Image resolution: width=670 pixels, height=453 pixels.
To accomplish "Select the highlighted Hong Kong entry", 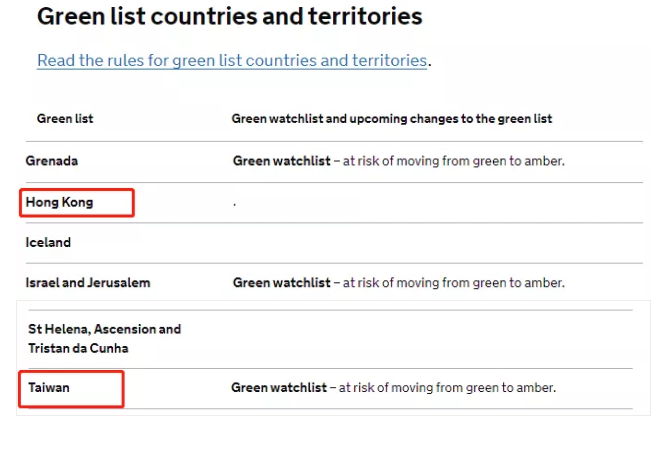I will [59, 202].
